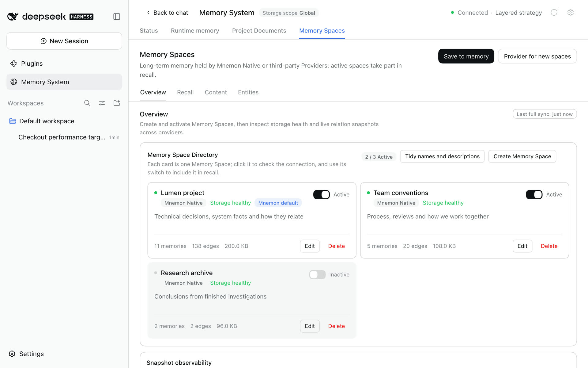Click the Last full sync badge

pyautogui.click(x=545, y=114)
